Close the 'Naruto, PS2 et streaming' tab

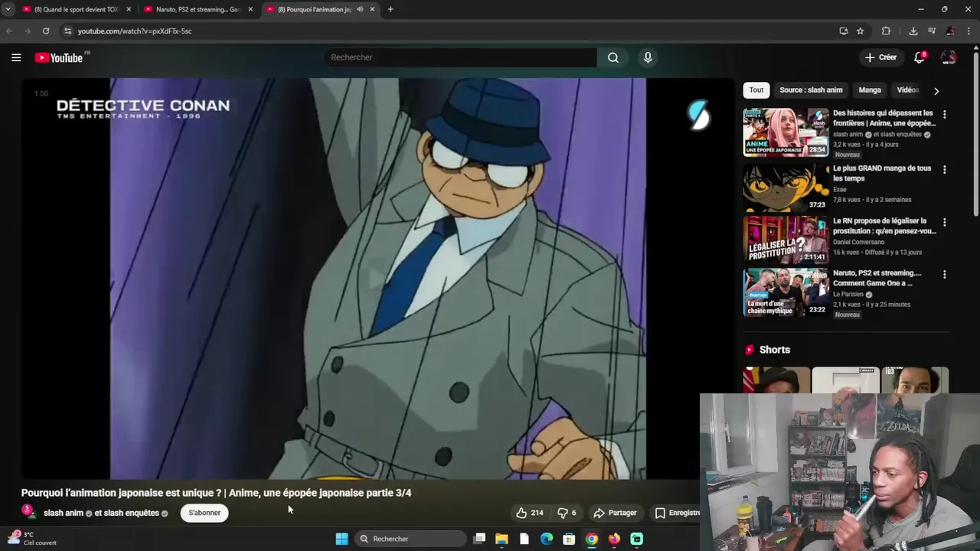[x=250, y=9]
